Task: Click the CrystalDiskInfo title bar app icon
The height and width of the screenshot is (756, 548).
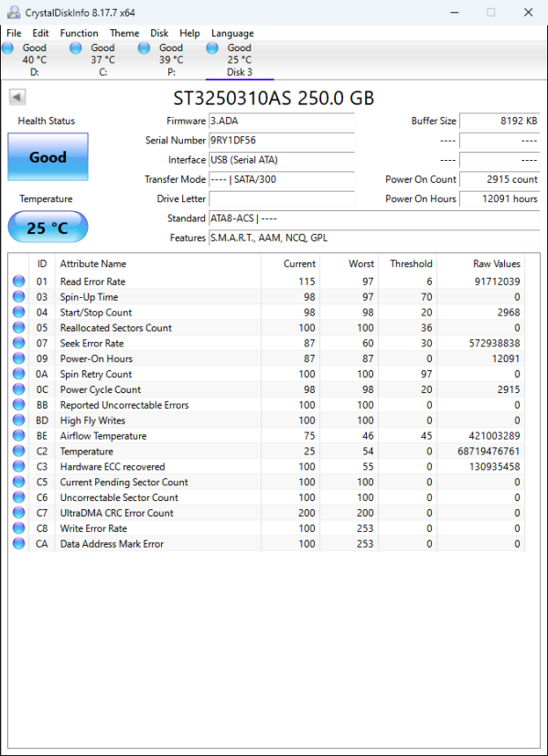Action: [x=14, y=13]
